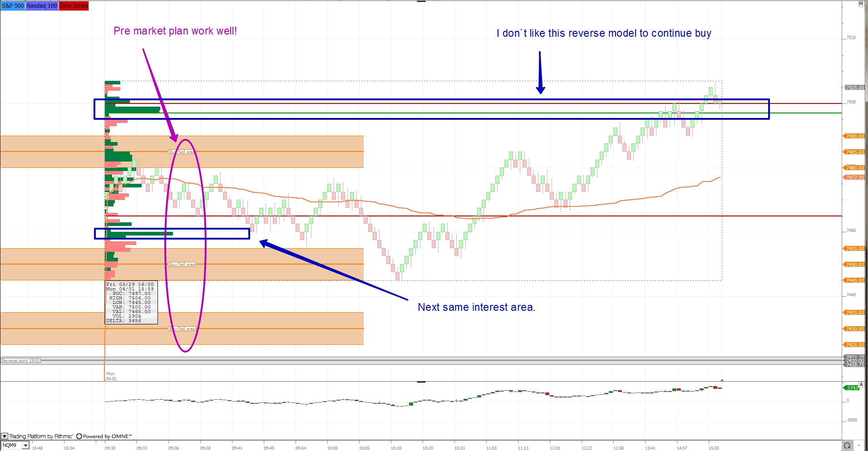Select the 'I don`t like this reverse model' annotation
This screenshot has width=868, height=451.
pyautogui.click(x=604, y=33)
